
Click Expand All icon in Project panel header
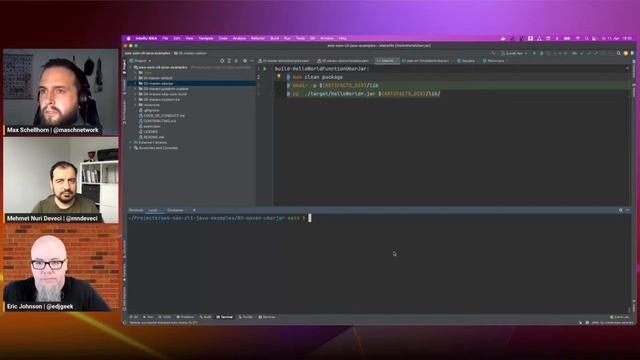(229, 61)
